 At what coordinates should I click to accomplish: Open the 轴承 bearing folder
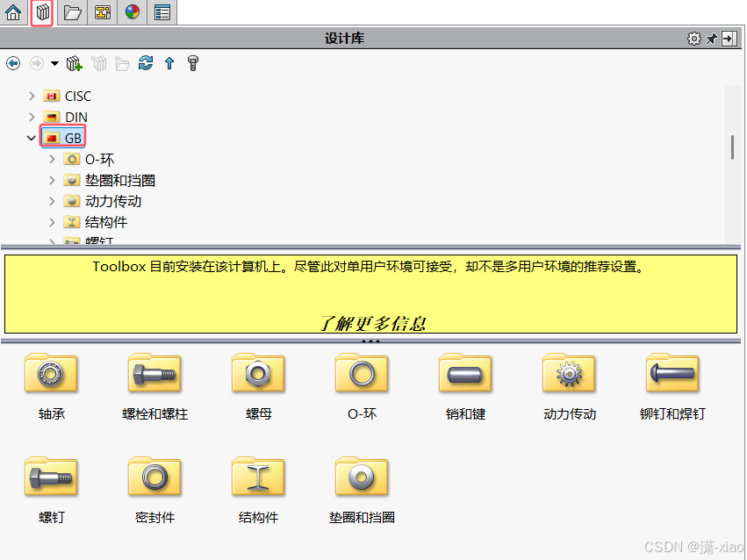tap(51, 387)
